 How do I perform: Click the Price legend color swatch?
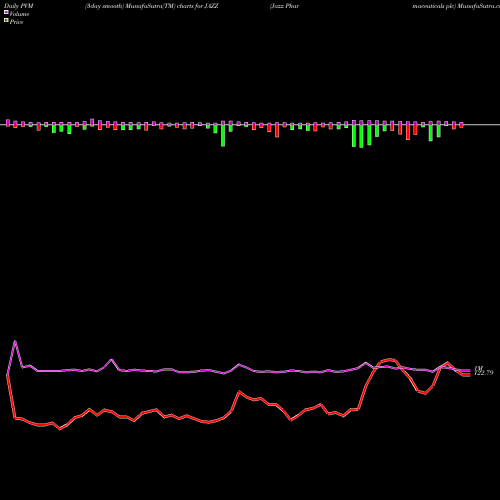[6, 21]
